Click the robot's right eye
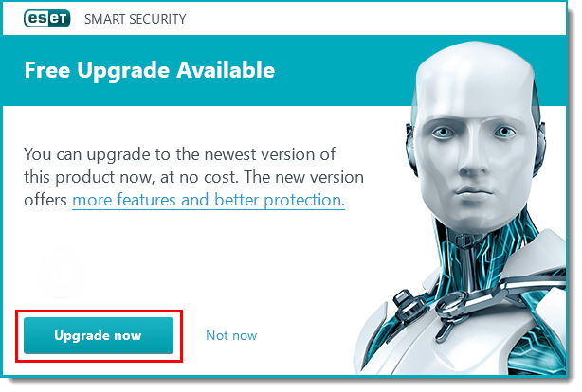This screenshot has width=582, height=392. 504,132
